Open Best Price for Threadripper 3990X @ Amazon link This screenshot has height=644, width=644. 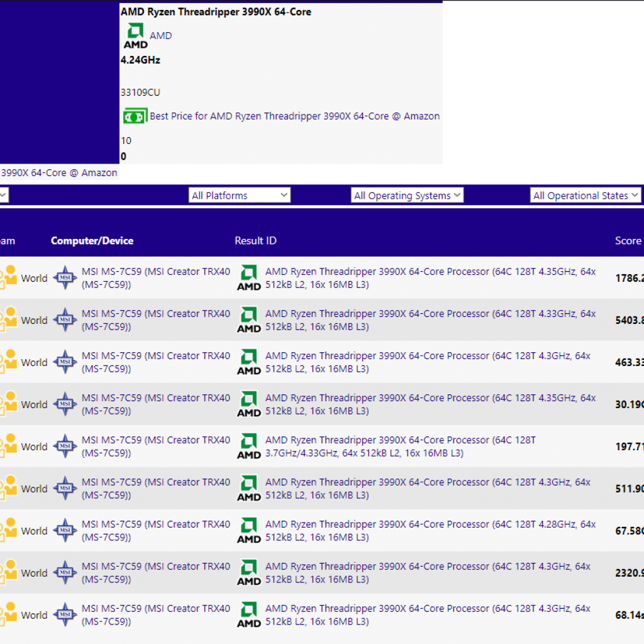(294, 116)
